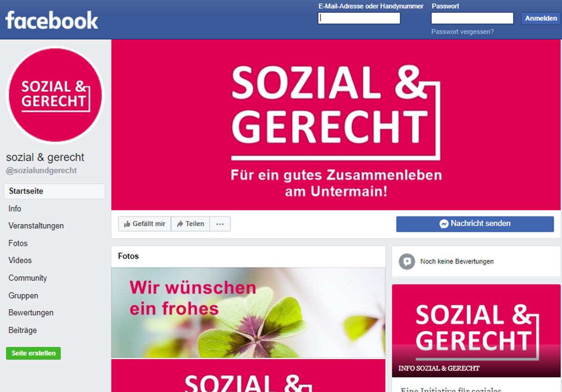Open the clover Wir wünschen photo

[x=248, y=312]
